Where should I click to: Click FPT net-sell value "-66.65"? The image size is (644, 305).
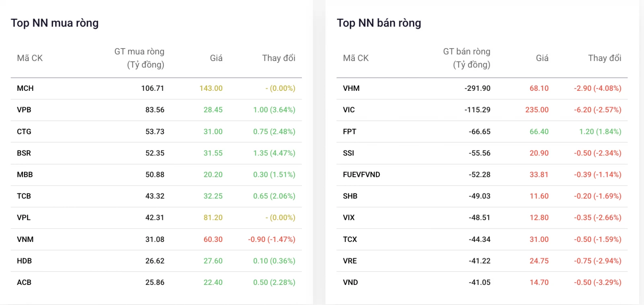(480, 131)
